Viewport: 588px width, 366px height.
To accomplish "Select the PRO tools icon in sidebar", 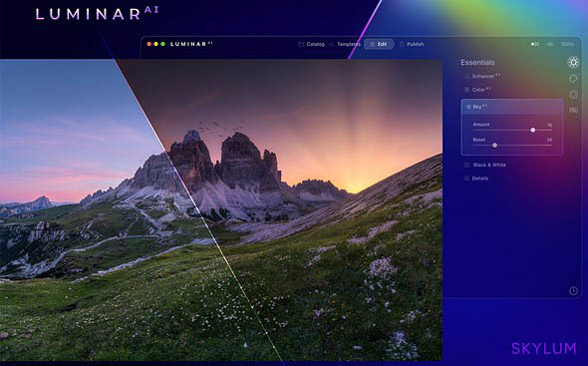I will 573,110.
